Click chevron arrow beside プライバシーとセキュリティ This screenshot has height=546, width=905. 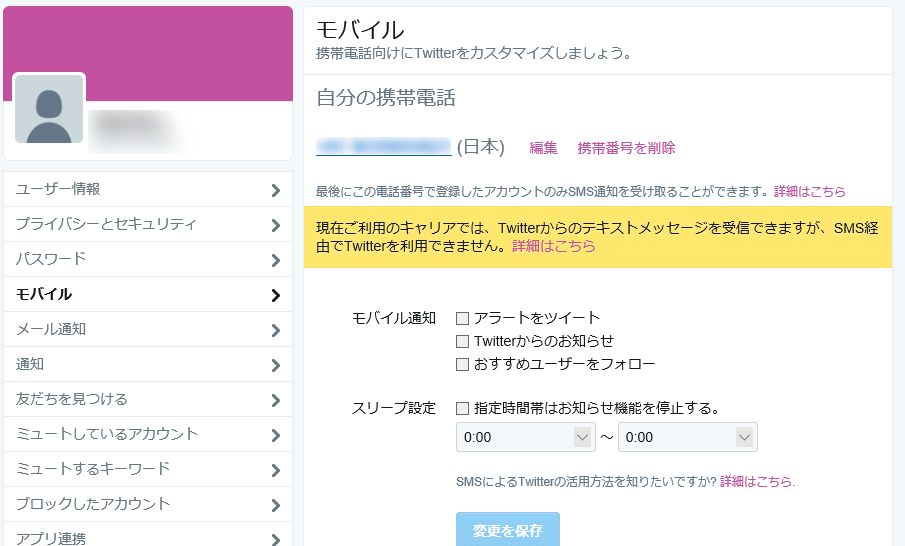(x=275, y=225)
